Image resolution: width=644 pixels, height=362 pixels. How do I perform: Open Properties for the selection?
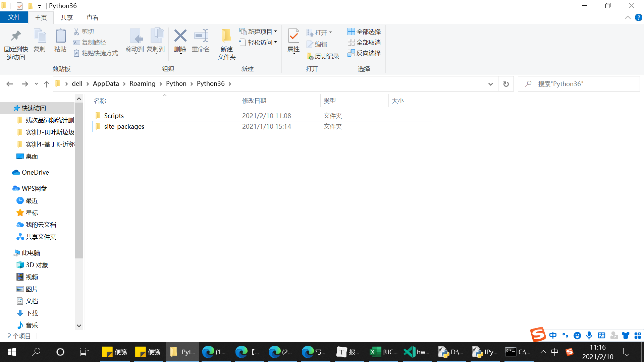point(293,42)
